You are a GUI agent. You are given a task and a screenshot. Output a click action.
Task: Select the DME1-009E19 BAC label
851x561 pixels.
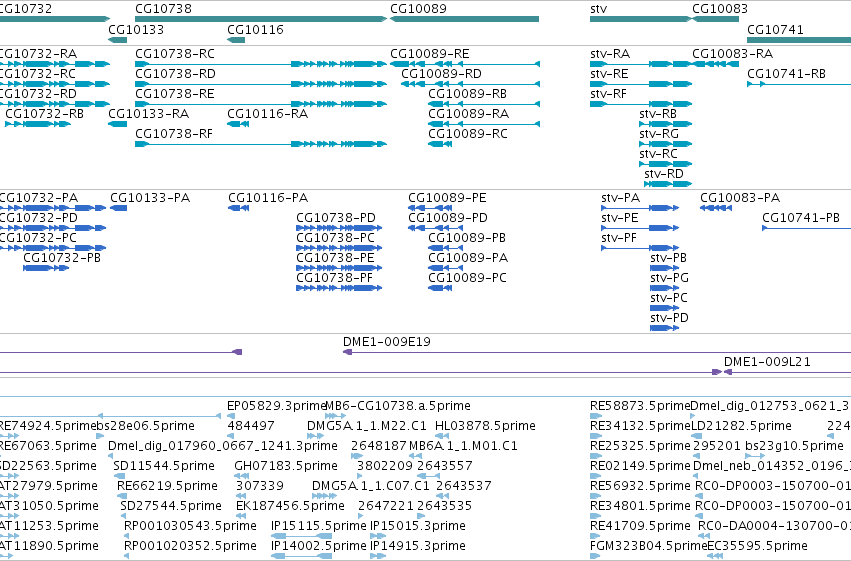click(386, 342)
